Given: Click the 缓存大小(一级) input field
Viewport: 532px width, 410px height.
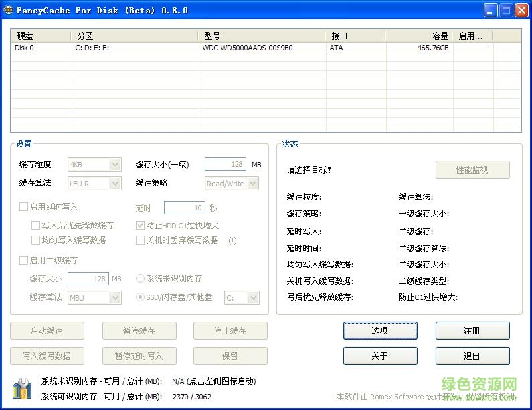Looking at the screenshot, I should point(226,164).
